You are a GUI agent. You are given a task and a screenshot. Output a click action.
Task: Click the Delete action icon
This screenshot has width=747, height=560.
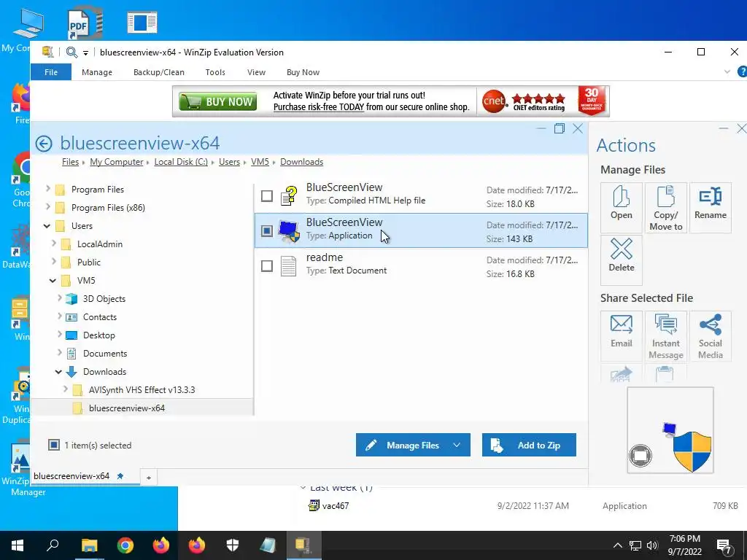pos(622,260)
